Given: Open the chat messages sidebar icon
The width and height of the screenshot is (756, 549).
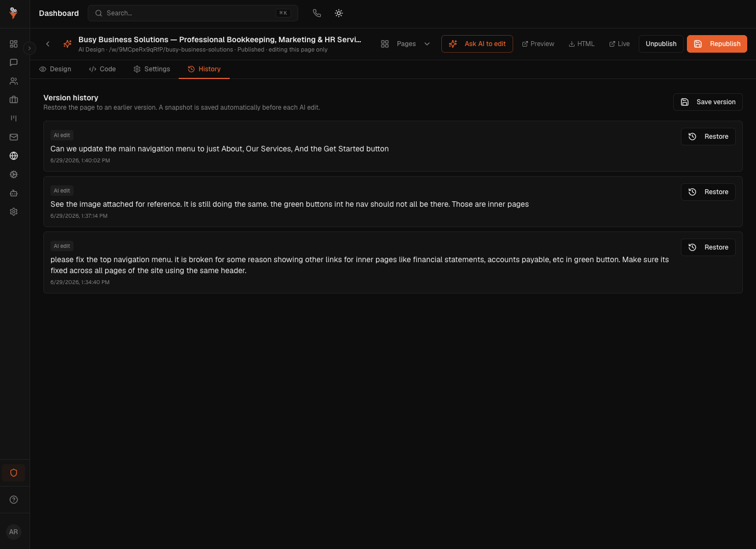Looking at the screenshot, I should pyautogui.click(x=14, y=63).
